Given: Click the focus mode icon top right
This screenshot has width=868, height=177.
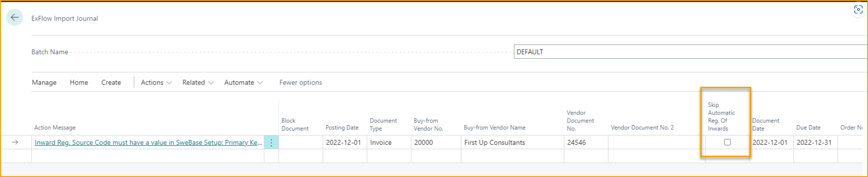Looking at the screenshot, I should coord(858,9).
